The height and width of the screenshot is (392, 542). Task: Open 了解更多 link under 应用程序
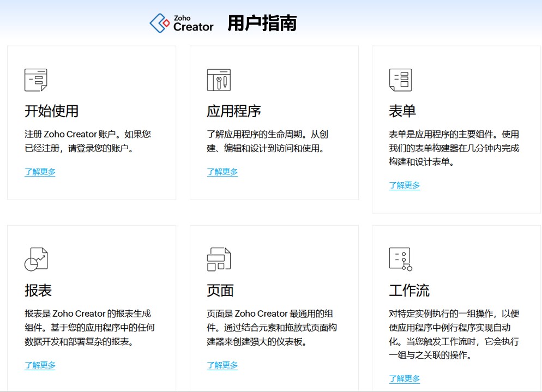click(222, 172)
